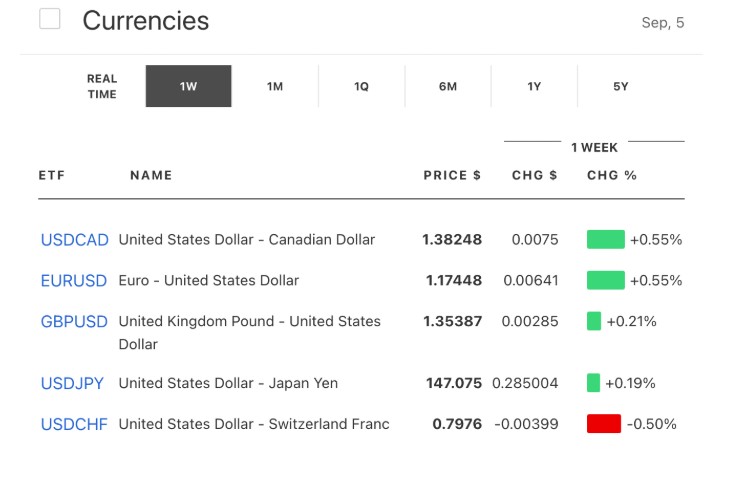Open the GBPUSD ticker link
Image resolution: width=742 pixels, height=486 pixels.
point(74,322)
